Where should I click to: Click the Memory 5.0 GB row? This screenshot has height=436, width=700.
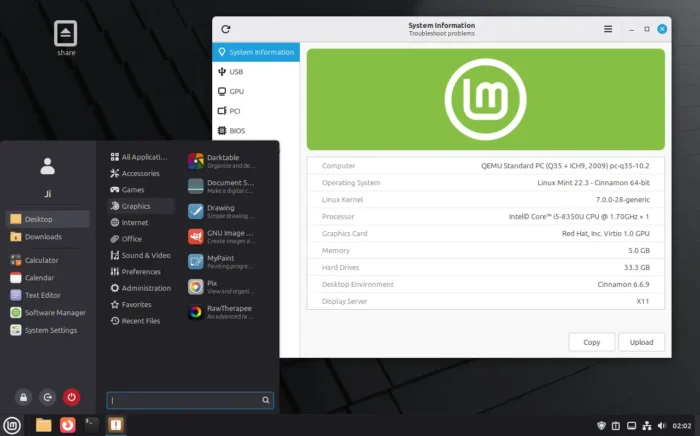[486, 250]
